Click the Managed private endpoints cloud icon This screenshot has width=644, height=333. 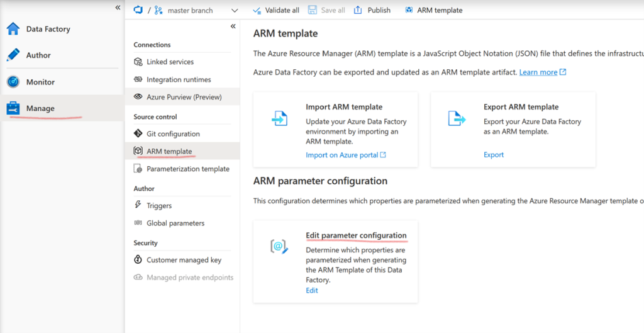pos(138,277)
